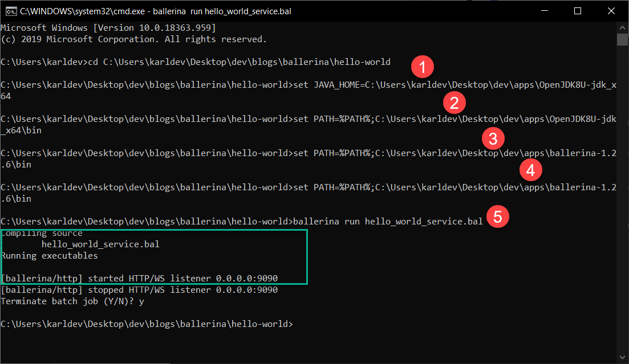Click the scrollbar down arrow

pos(622,357)
